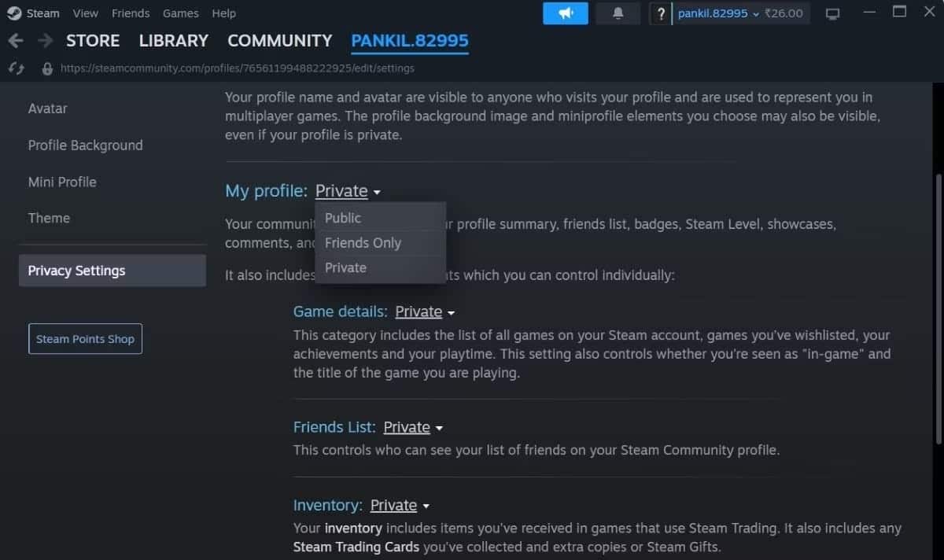
Task: Click the My profile Private dropdown
Action: (348, 191)
